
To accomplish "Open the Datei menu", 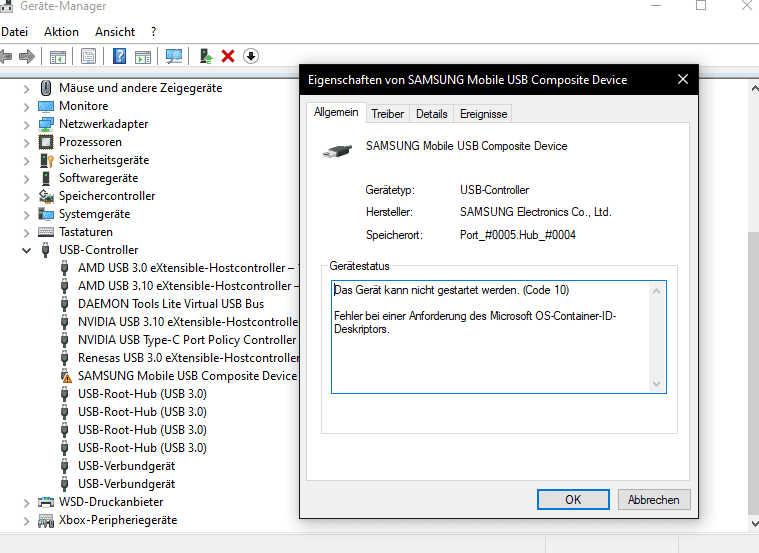I will coord(15,32).
